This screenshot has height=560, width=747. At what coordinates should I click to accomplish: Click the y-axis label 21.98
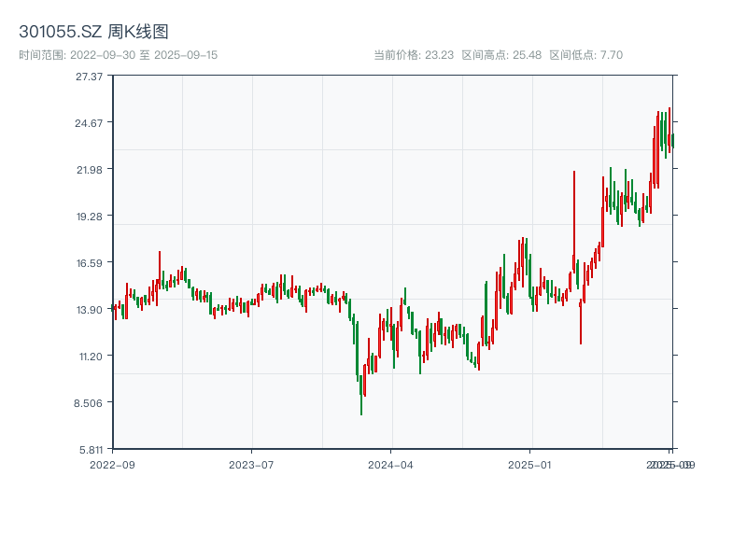90,170
